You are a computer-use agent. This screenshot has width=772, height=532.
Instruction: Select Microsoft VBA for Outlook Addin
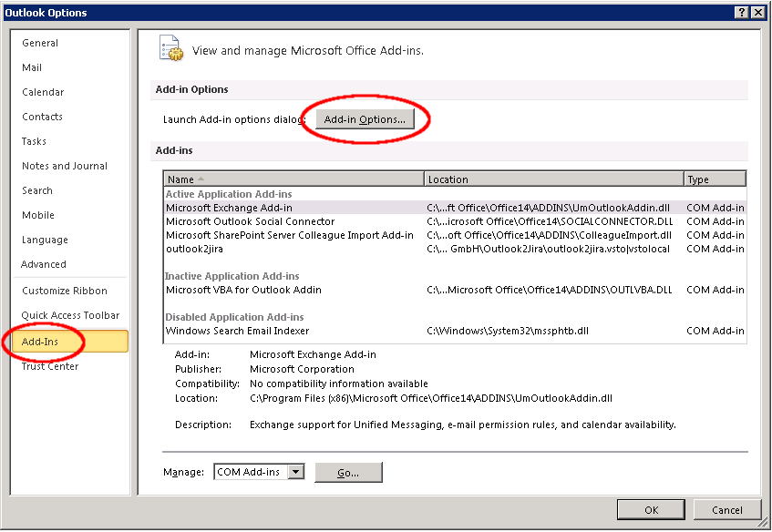click(x=243, y=290)
